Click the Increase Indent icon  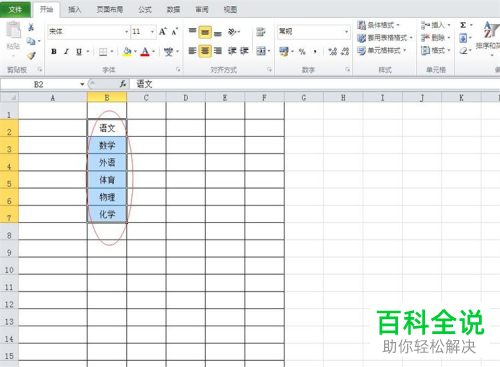244,51
